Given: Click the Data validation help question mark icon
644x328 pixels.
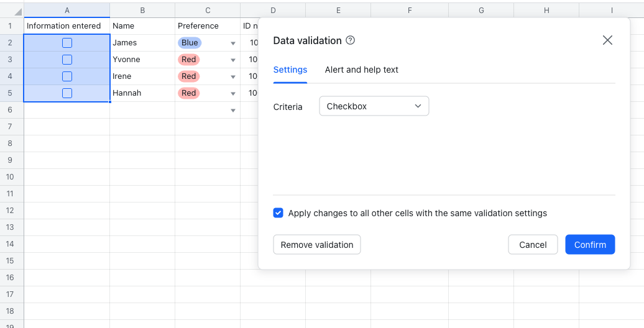Looking at the screenshot, I should click(x=351, y=40).
